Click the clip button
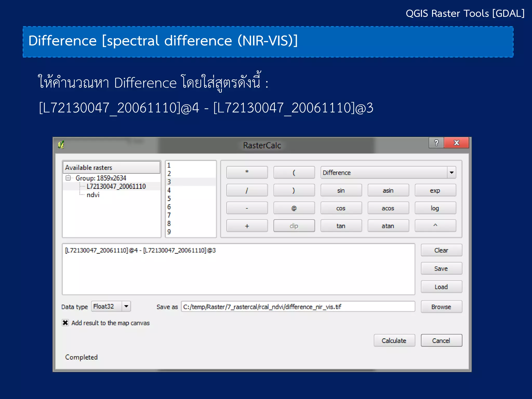Viewport: 532px width, 399px height. pos(294,225)
